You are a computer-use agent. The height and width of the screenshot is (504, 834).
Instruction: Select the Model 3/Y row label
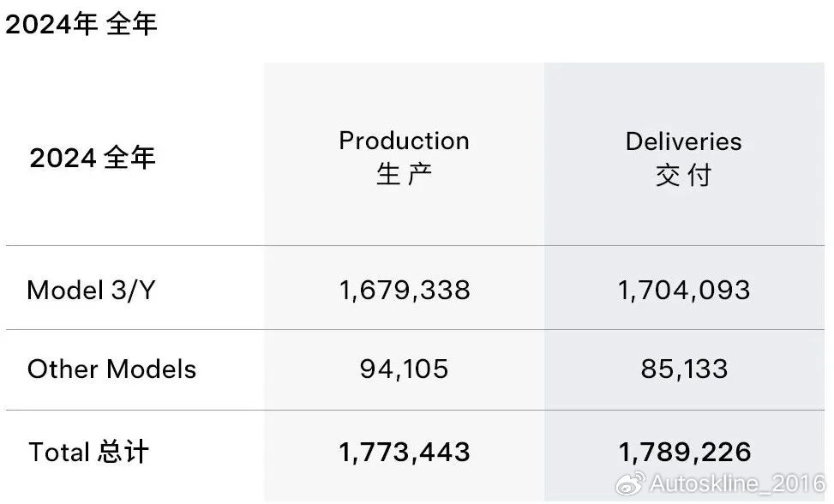[x=91, y=291]
